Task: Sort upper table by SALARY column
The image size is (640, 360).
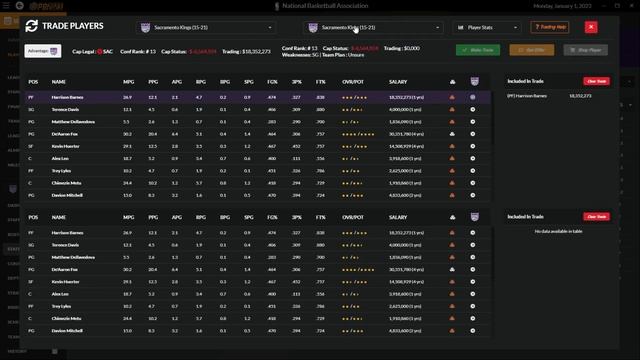Action: click(x=398, y=82)
